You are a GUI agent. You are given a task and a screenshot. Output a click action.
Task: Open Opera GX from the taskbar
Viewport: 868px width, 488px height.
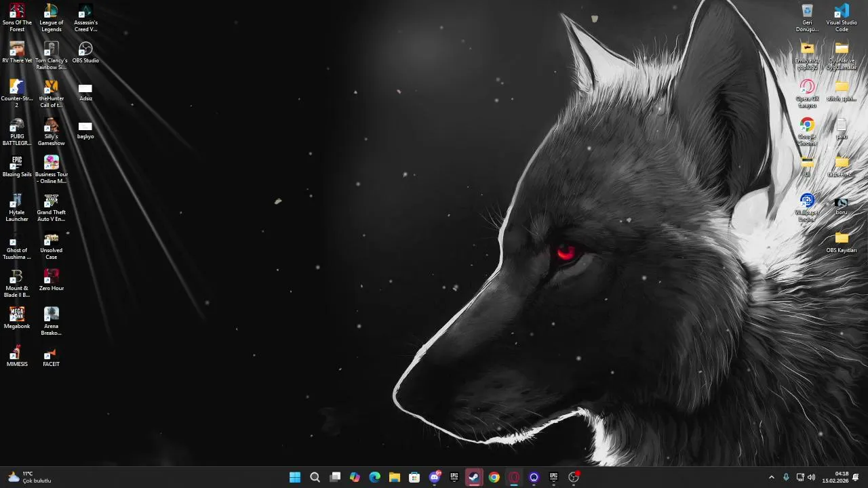coord(514,477)
